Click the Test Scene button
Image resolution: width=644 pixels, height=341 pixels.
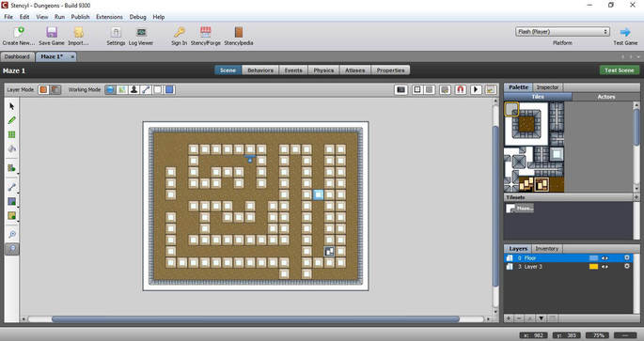point(620,70)
